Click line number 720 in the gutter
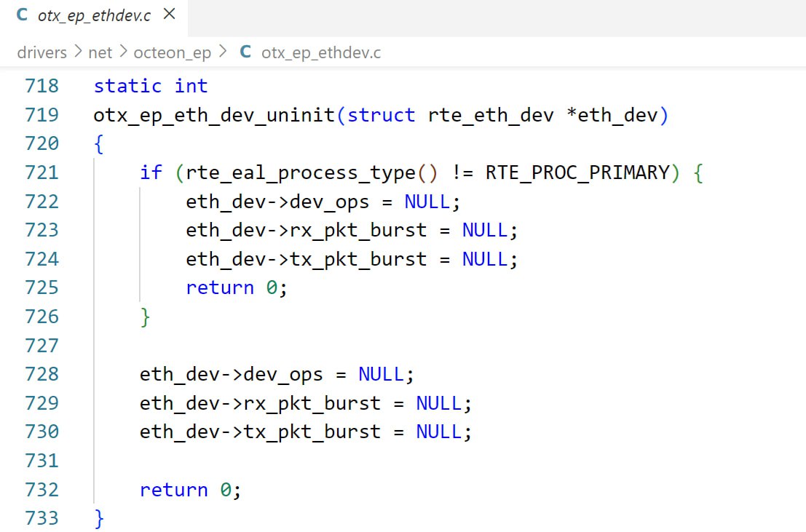806x532 pixels. (42, 143)
